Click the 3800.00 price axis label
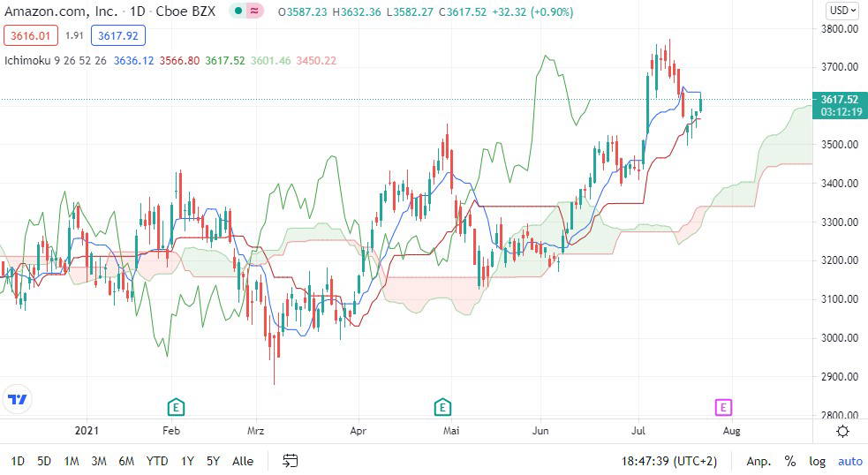The height and width of the screenshot is (475, 868). click(x=839, y=29)
